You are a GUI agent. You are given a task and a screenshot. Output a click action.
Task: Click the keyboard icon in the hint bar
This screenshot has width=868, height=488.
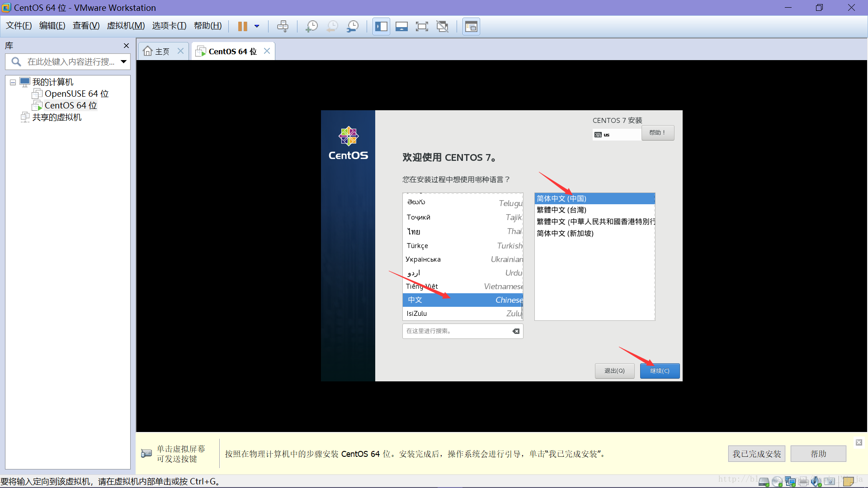[146, 453]
